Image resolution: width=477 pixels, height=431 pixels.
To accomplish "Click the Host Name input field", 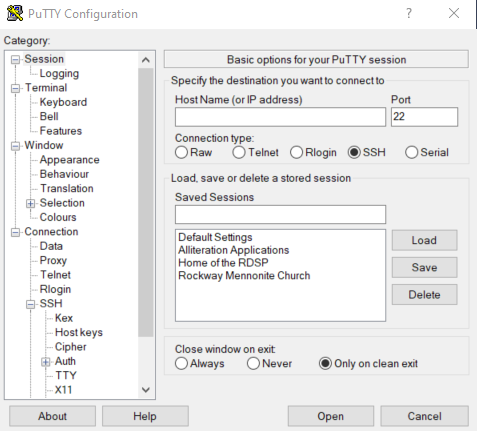I will [280, 117].
